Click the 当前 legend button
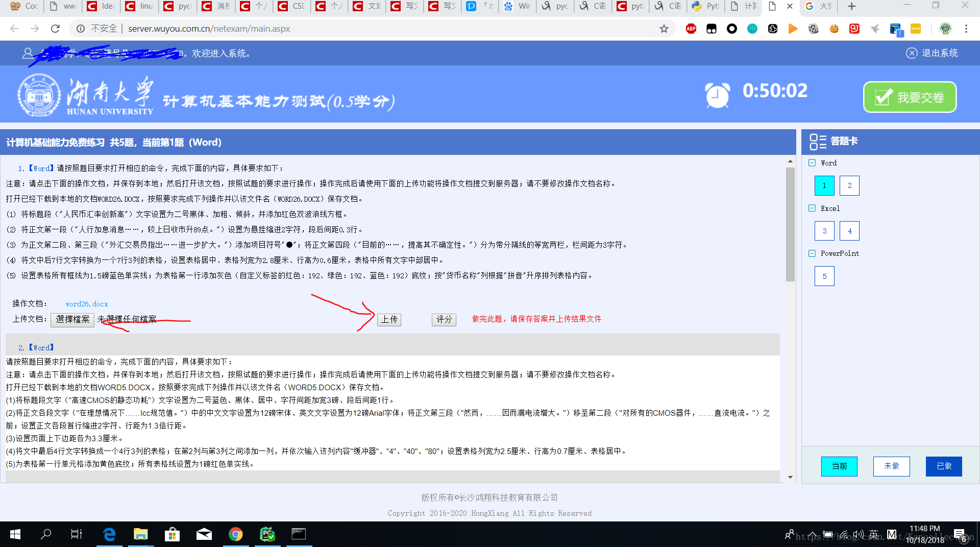980x547 pixels. (839, 466)
